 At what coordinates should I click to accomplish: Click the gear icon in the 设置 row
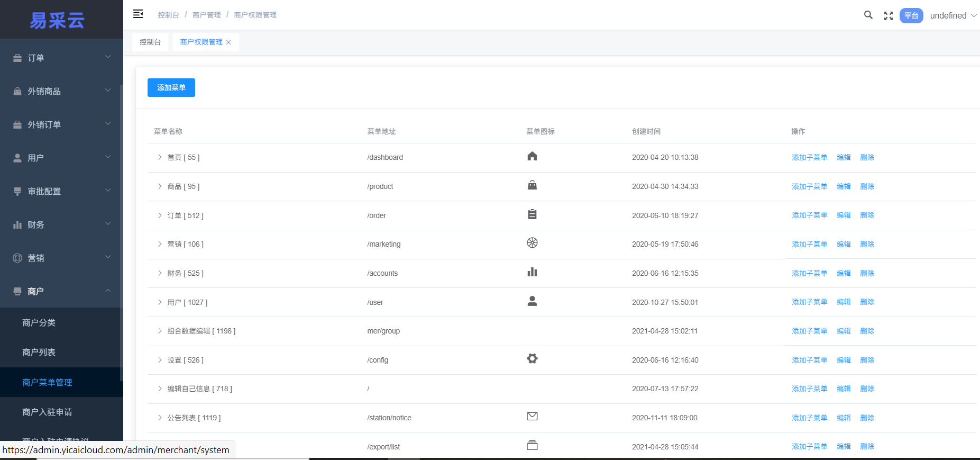point(532,359)
